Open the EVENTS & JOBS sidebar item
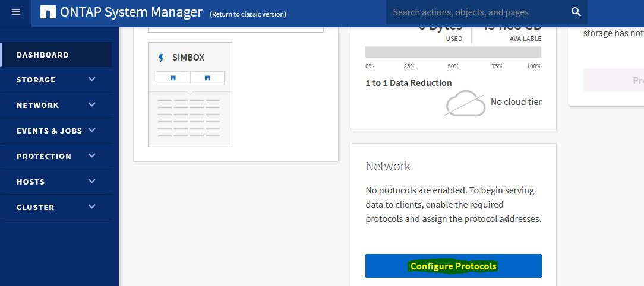Screen dimensions: 644x286 point(56,131)
